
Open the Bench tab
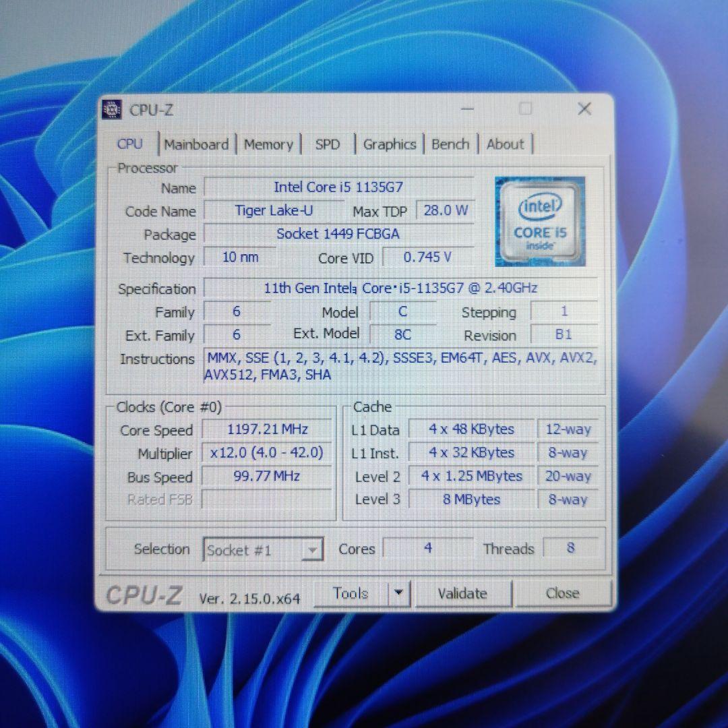(x=450, y=144)
